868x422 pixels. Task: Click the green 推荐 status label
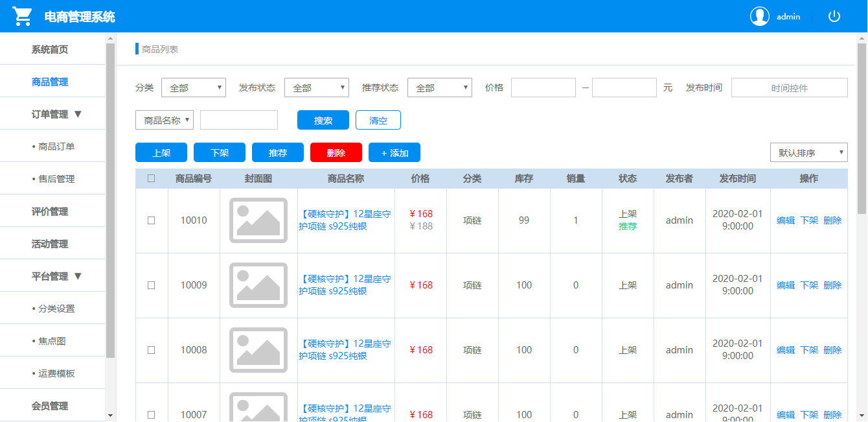tap(628, 227)
